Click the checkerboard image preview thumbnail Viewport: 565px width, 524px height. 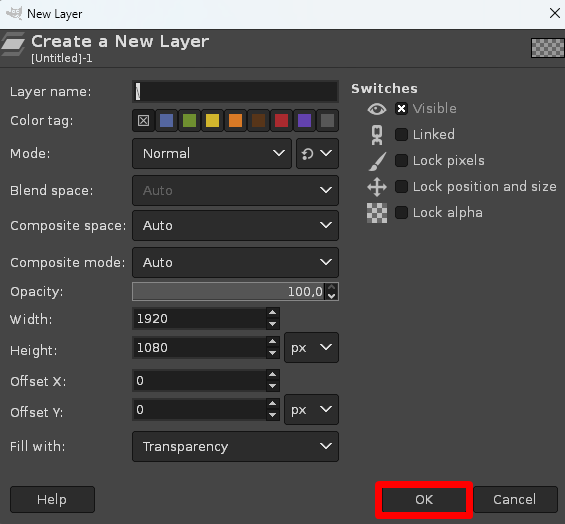point(547,48)
